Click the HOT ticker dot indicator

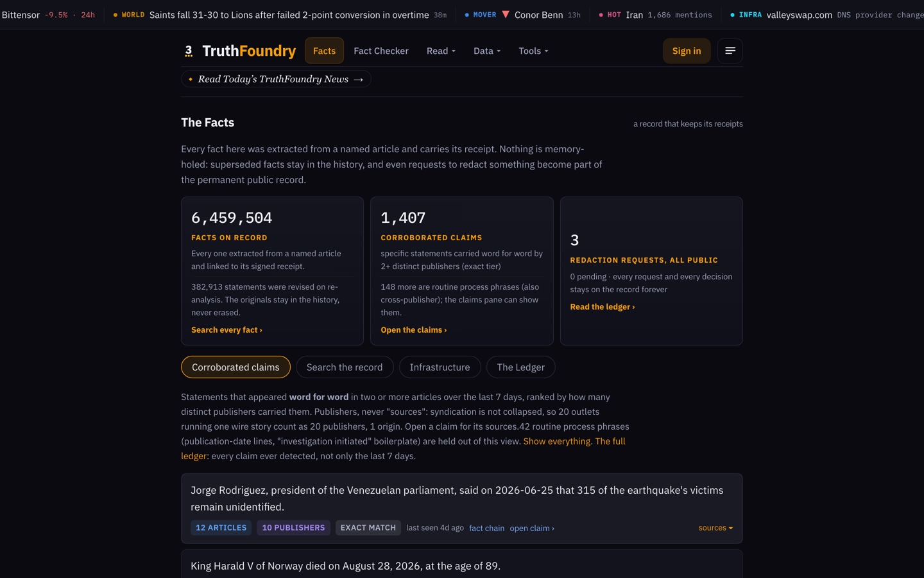click(601, 15)
